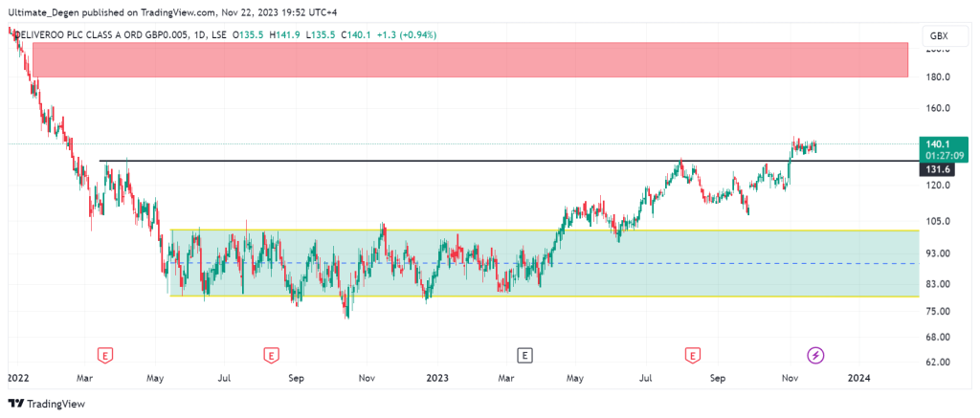Click the purple lightning bolt event icon
980x418 pixels.
816,356
